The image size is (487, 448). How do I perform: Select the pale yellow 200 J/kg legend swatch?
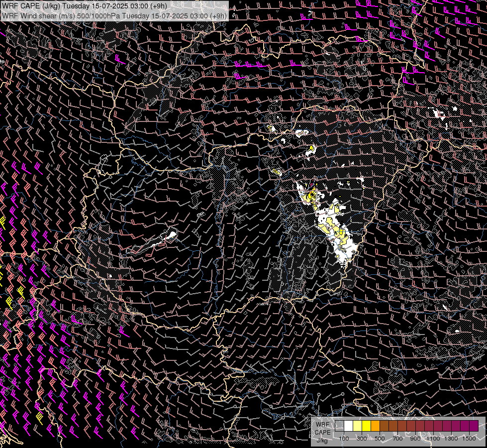tap(358, 426)
